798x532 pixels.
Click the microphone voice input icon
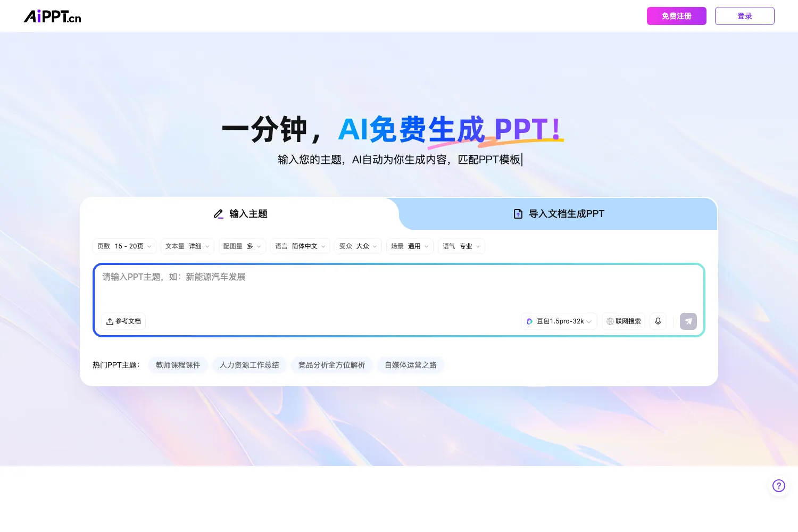(658, 321)
